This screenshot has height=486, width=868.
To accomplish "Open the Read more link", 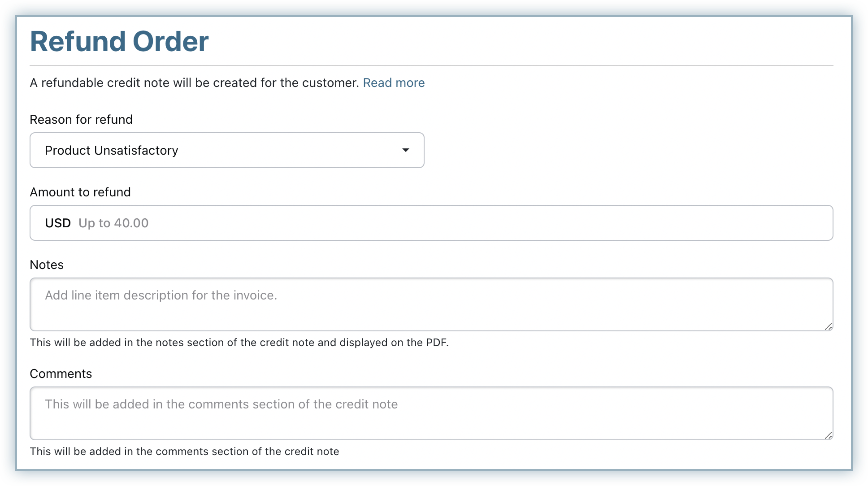I will tap(393, 83).
